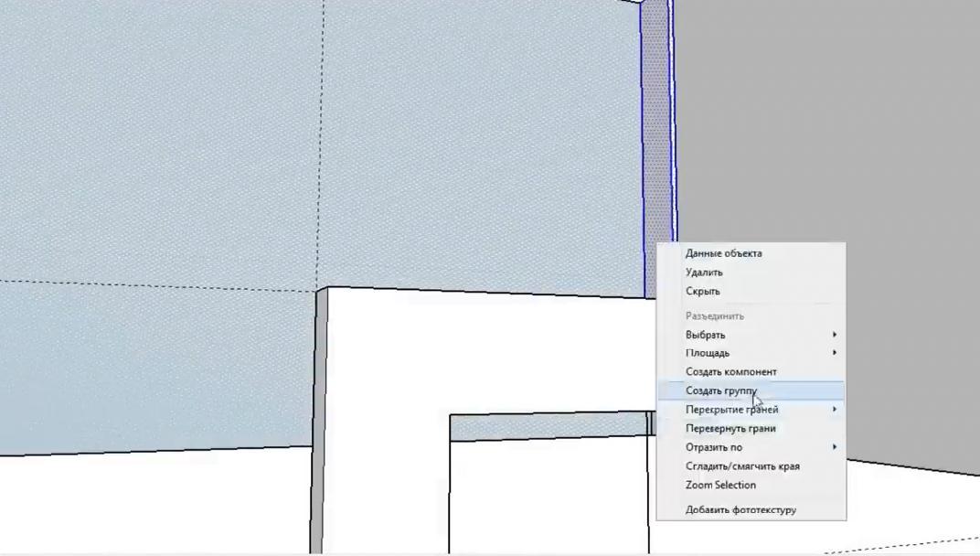Click the dark gray face on right
The height and width of the screenshot is (556, 980).
(823, 137)
